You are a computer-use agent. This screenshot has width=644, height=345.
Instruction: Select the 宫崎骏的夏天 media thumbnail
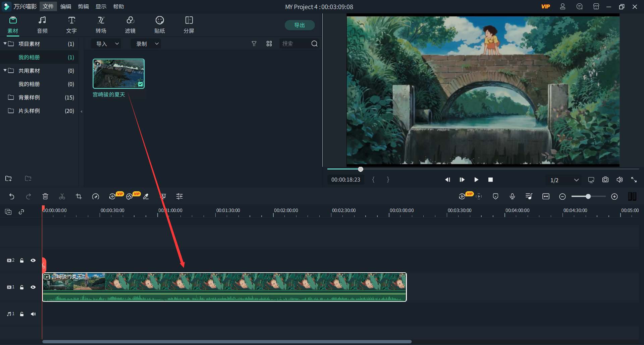point(118,74)
